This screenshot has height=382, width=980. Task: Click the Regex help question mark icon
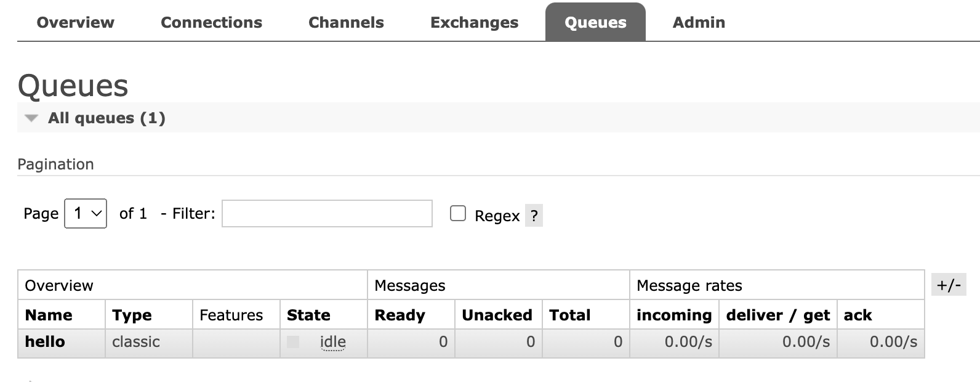pyautogui.click(x=534, y=216)
